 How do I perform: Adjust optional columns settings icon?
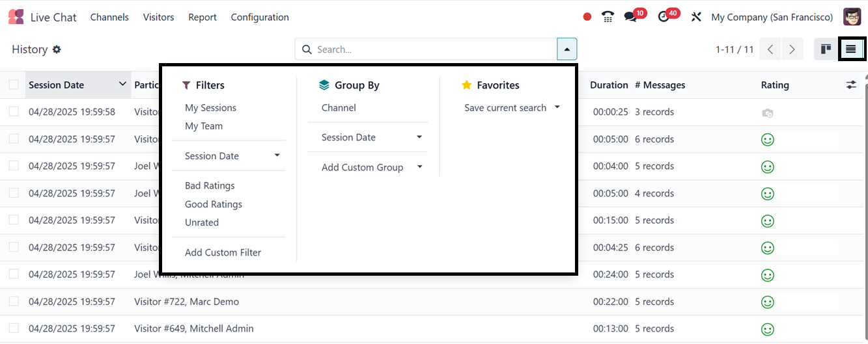coord(851,85)
